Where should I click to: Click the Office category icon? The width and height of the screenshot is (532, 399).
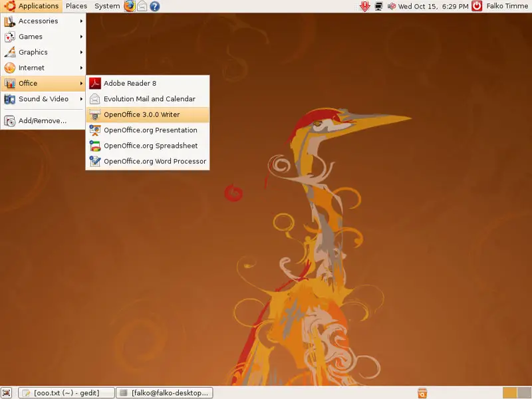pyautogui.click(x=10, y=84)
